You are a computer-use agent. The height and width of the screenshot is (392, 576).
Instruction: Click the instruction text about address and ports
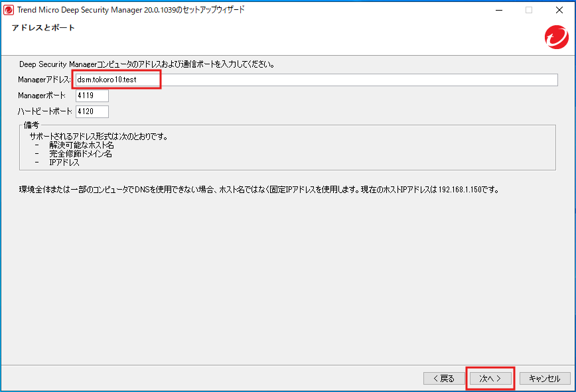click(147, 64)
